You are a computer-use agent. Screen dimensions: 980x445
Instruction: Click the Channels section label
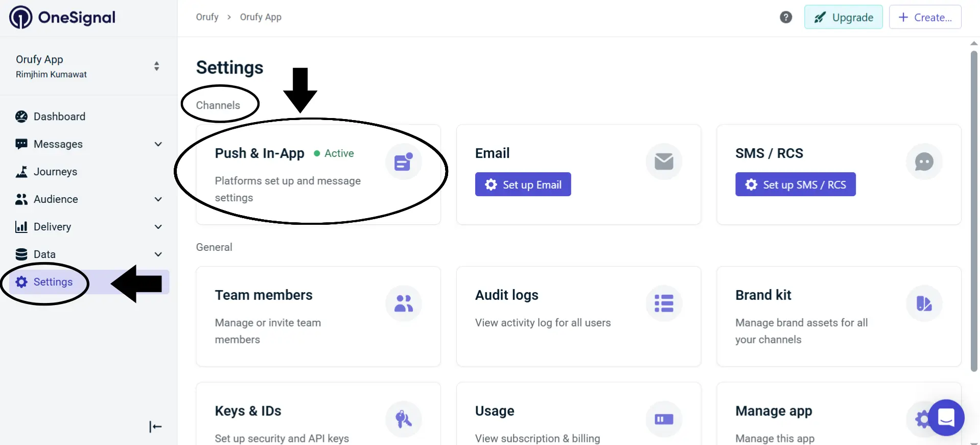[x=218, y=105]
